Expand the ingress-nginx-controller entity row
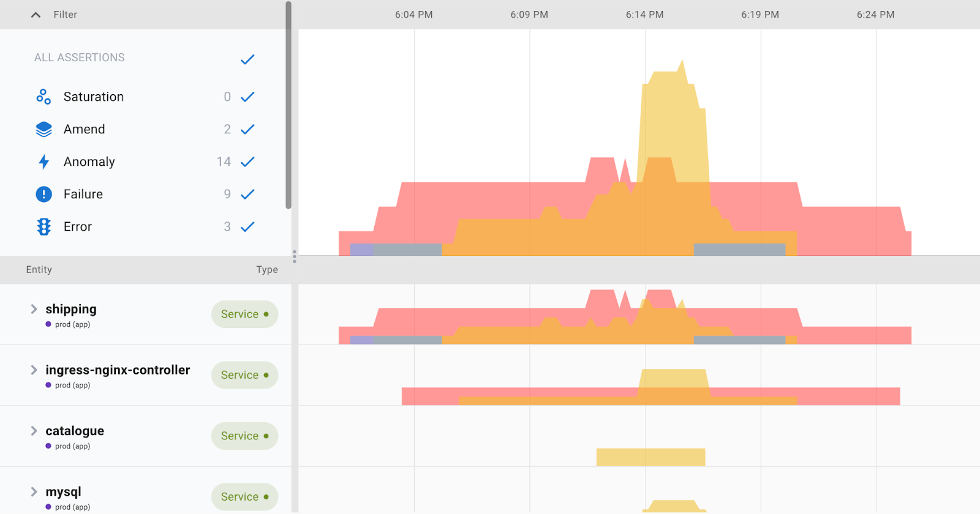 [x=34, y=370]
